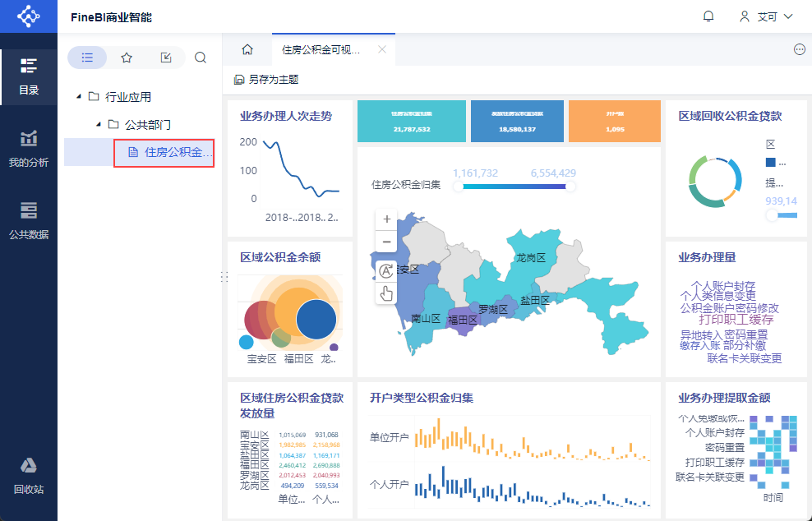Go to 我的分析 in sidebar
This screenshot has height=521, width=812.
coord(29,149)
